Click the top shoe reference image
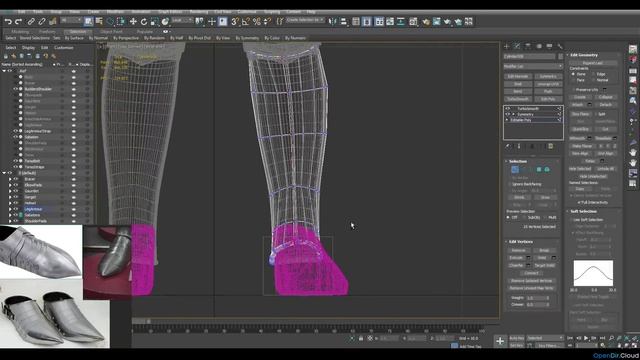This screenshot has height=360, width=640. coord(41,251)
